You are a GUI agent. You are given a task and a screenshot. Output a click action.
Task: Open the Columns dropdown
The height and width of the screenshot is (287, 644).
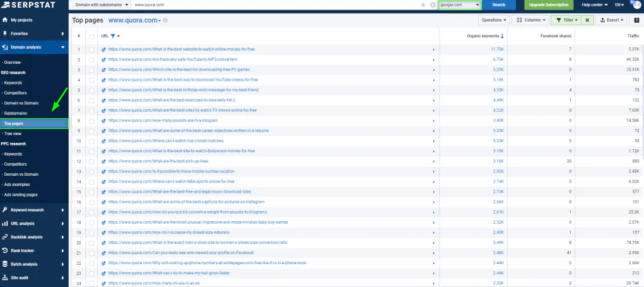[529, 20]
